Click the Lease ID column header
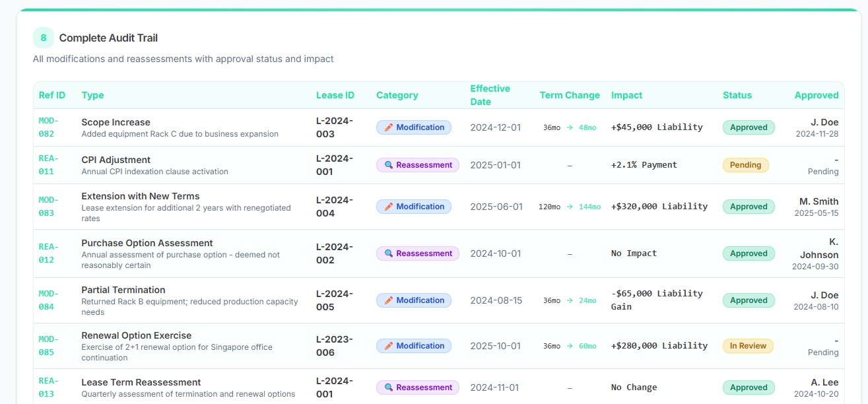 pyautogui.click(x=335, y=95)
